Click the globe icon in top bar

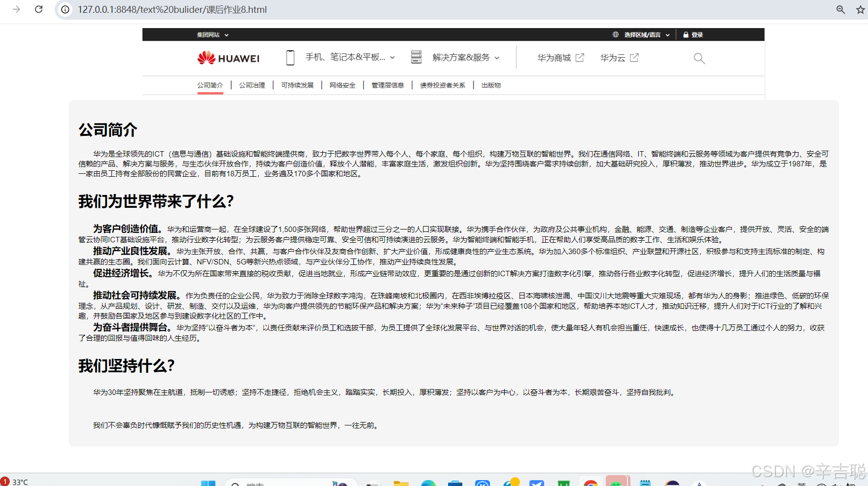coord(616,34)
